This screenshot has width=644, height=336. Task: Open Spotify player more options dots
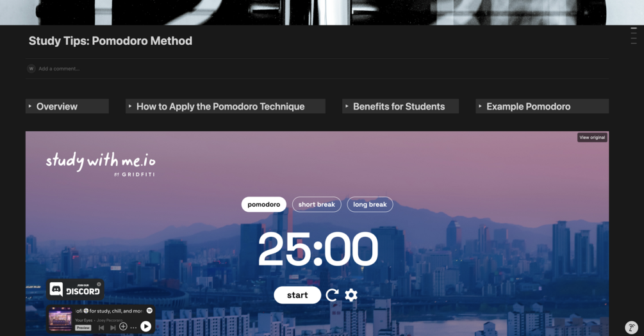(133, 328)
